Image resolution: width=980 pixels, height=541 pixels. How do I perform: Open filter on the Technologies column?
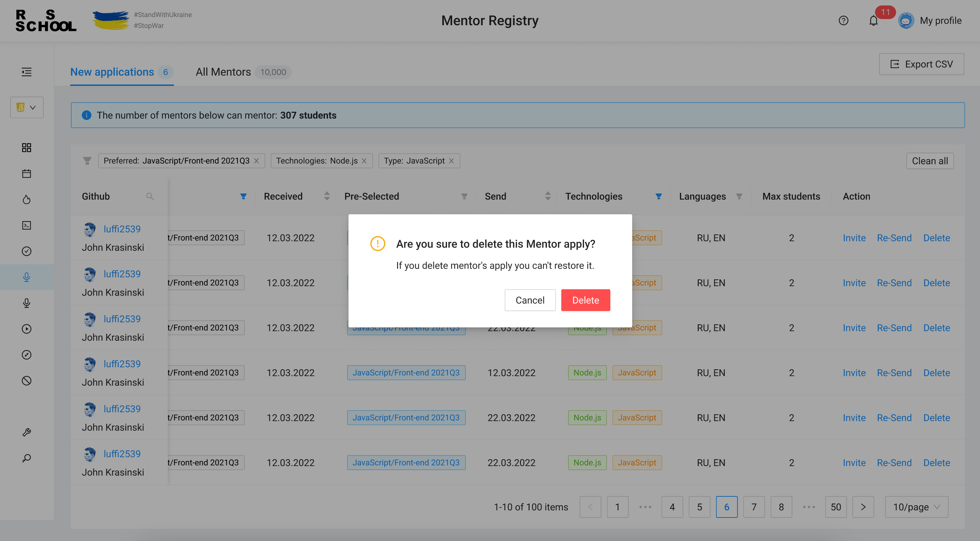pos(658,197)
